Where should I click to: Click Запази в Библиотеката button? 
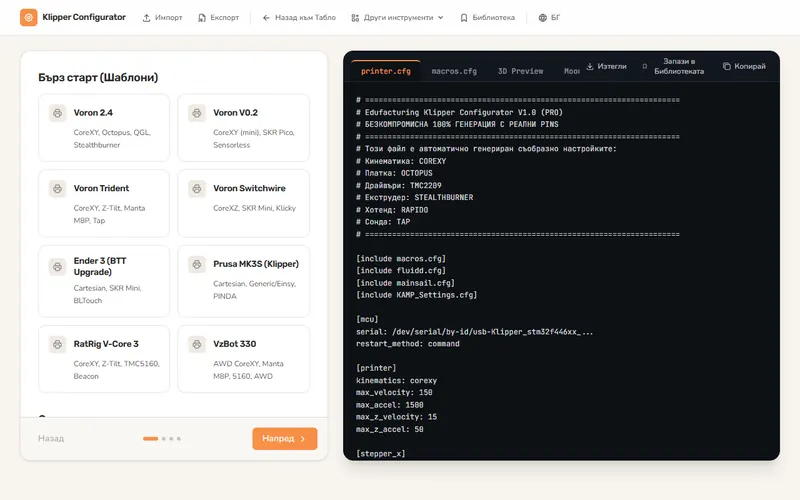(673, 66)
